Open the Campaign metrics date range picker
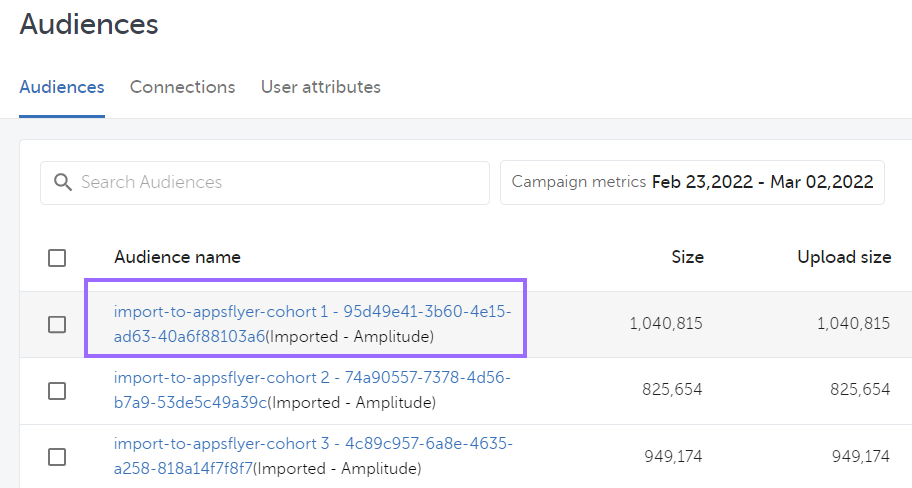Image resolution: width=912 pixels, height=488 pixels. click(x=692, y=182)
